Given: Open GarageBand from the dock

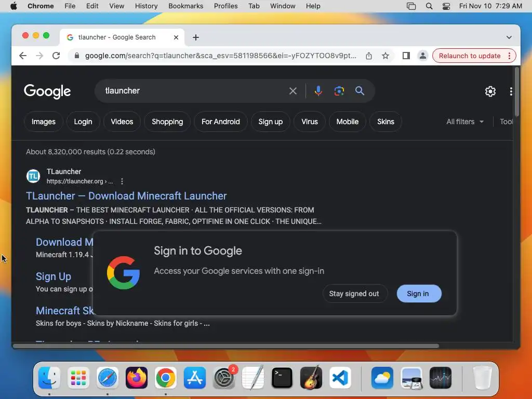Looking at the screenshot, I should pos(311,378).
